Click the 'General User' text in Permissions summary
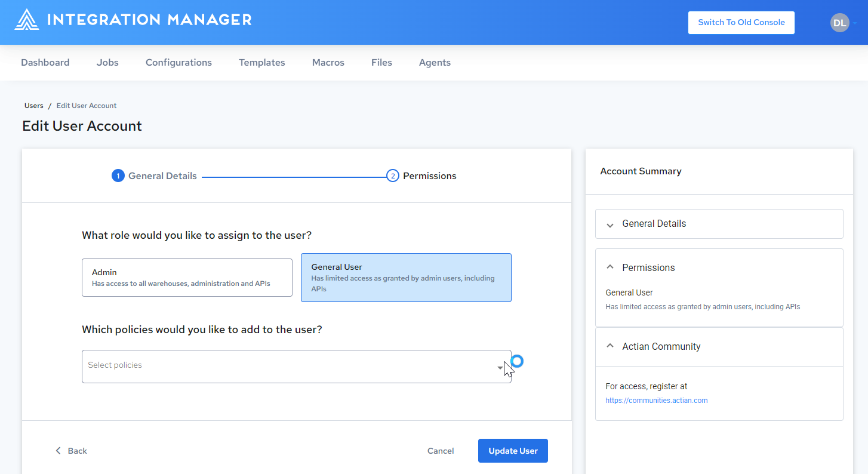The width and height of the screenshot is (868, 474). (629, 293)
